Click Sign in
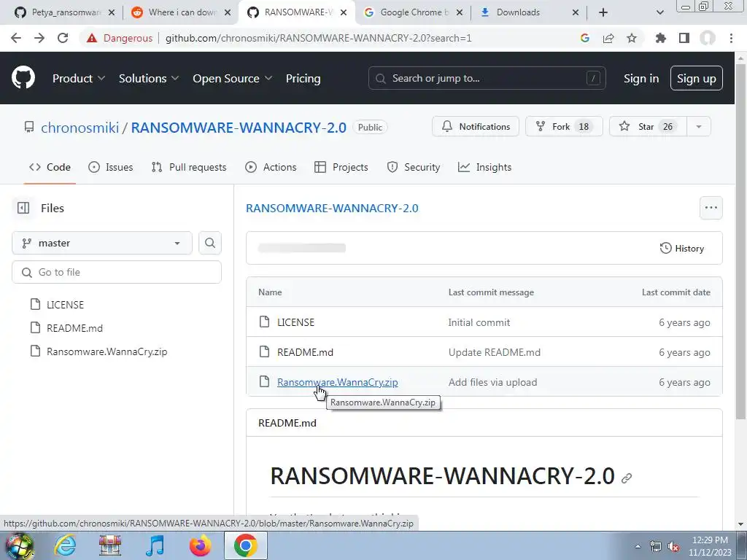 point(641,79)
